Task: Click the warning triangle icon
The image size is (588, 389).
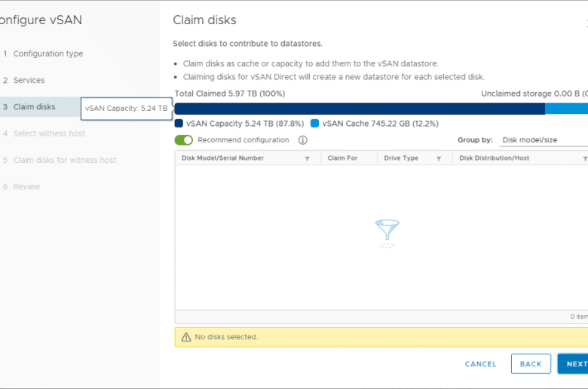Action: (186, 337)
